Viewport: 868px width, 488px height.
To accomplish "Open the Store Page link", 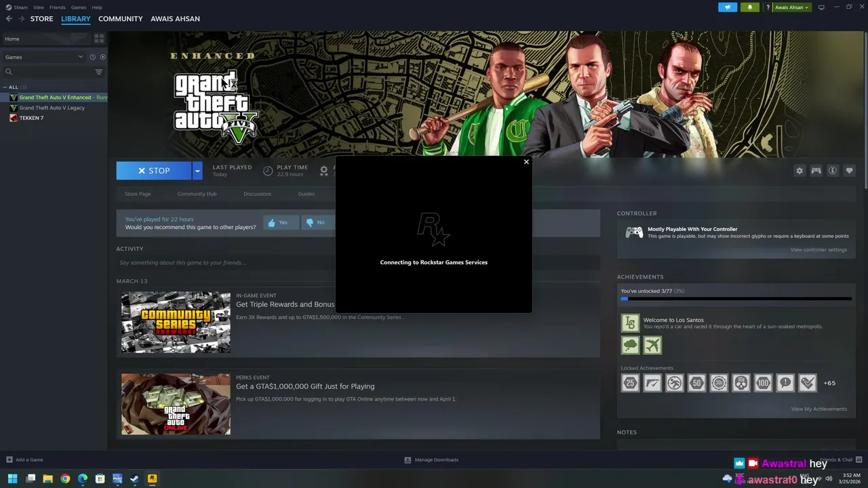I will point(138,194).
